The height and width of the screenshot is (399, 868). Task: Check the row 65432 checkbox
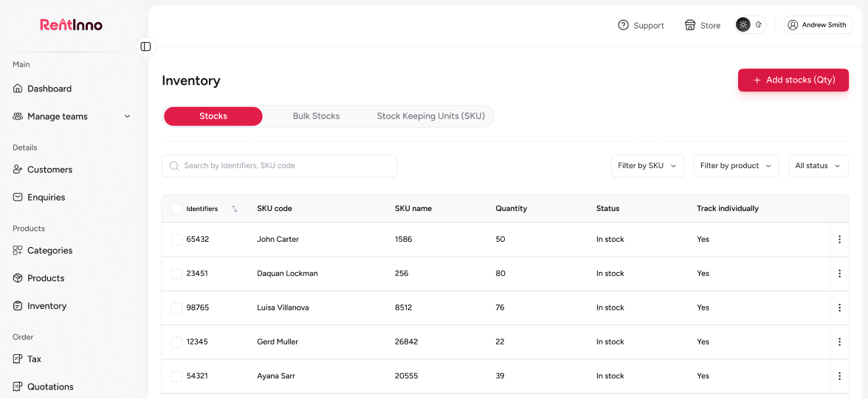(x=176, y=240)
